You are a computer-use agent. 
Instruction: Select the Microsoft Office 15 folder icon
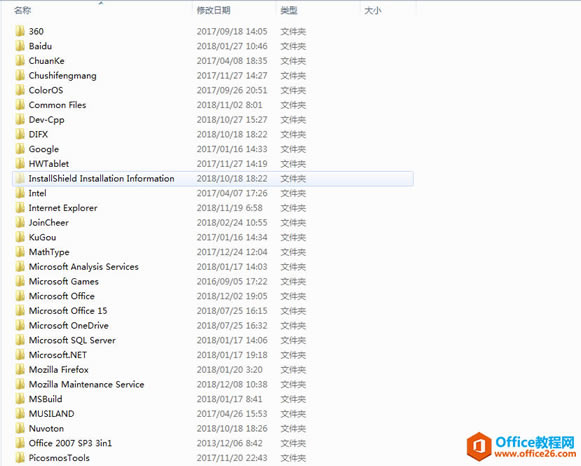[x=20, y=311]
